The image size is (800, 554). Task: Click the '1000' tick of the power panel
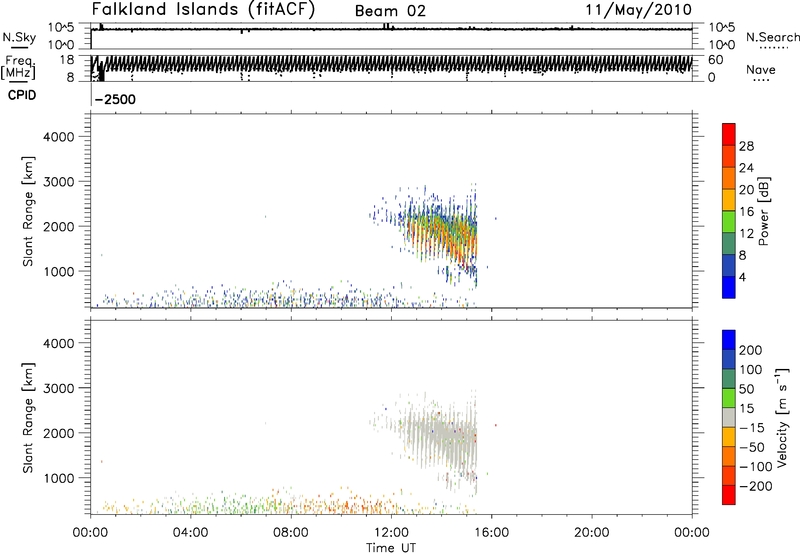click(x=59, y=272)
